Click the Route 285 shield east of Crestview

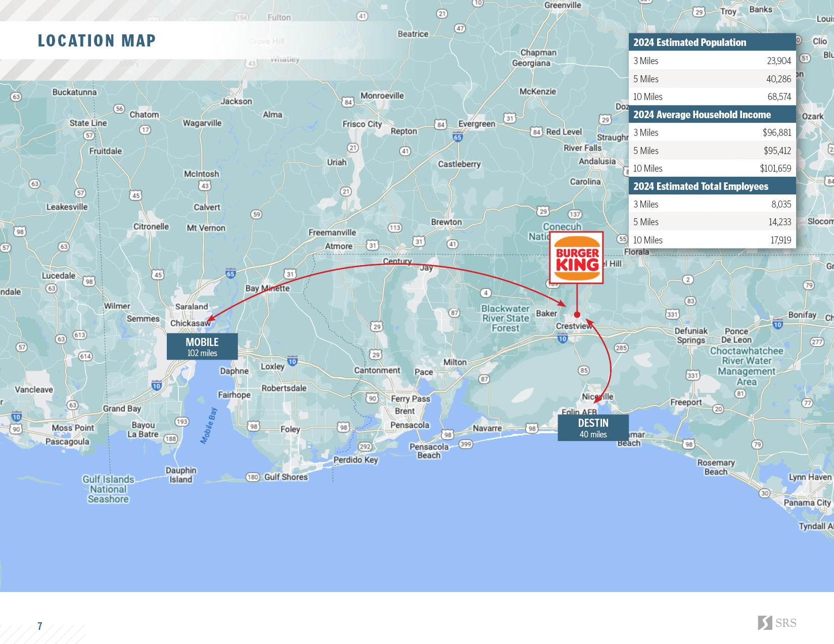(x=621, y=348)
